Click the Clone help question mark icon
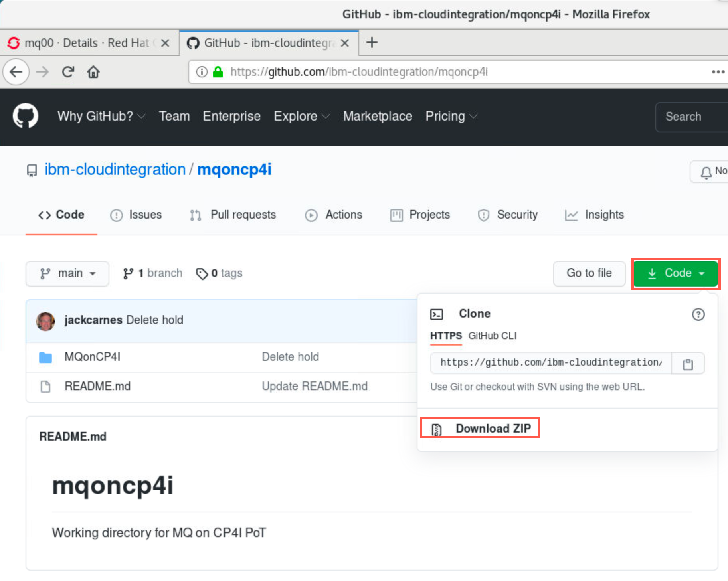Screen dimensions: 728x581 (x=698, y=314)
